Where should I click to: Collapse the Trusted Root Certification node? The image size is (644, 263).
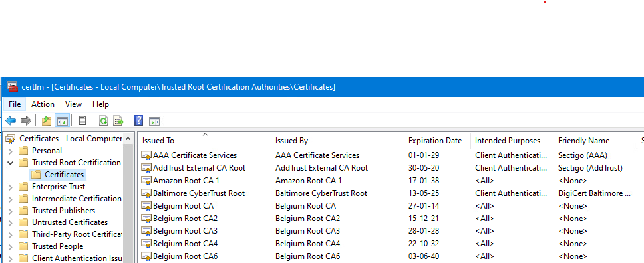tap(11, 163)
